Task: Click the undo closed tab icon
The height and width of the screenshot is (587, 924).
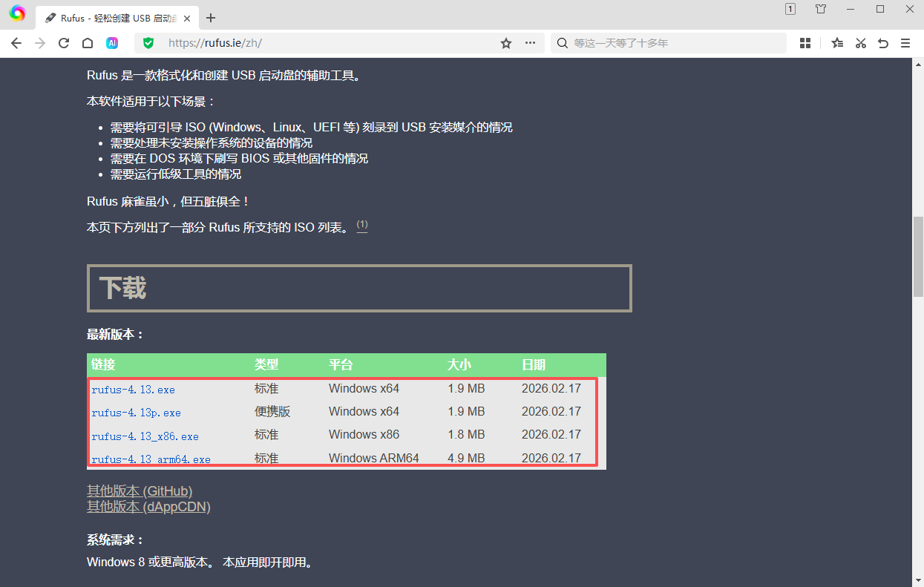Action: point(883,43)
